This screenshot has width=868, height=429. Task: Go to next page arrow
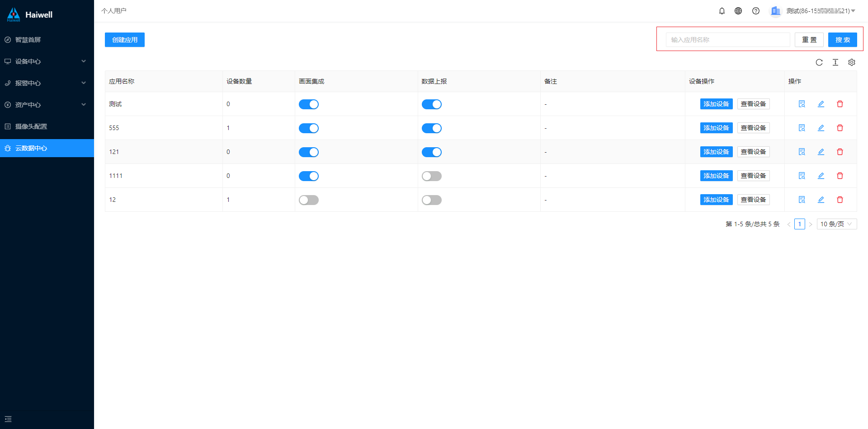811,224
